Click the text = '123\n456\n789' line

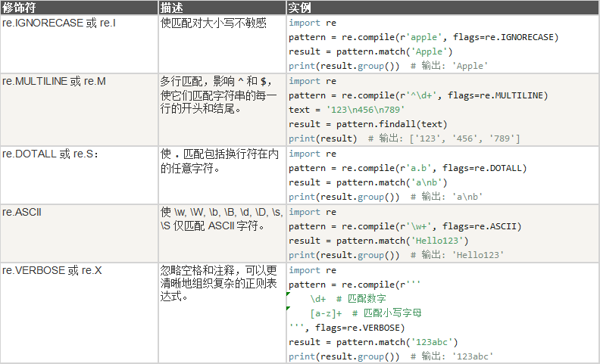click(347, 110)
